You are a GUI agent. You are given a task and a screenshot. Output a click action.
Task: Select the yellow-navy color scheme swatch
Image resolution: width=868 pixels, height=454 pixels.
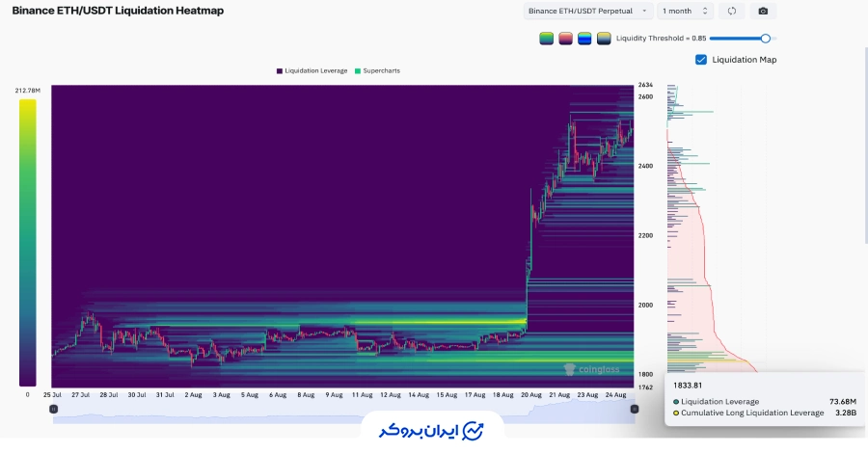(604, 39)
